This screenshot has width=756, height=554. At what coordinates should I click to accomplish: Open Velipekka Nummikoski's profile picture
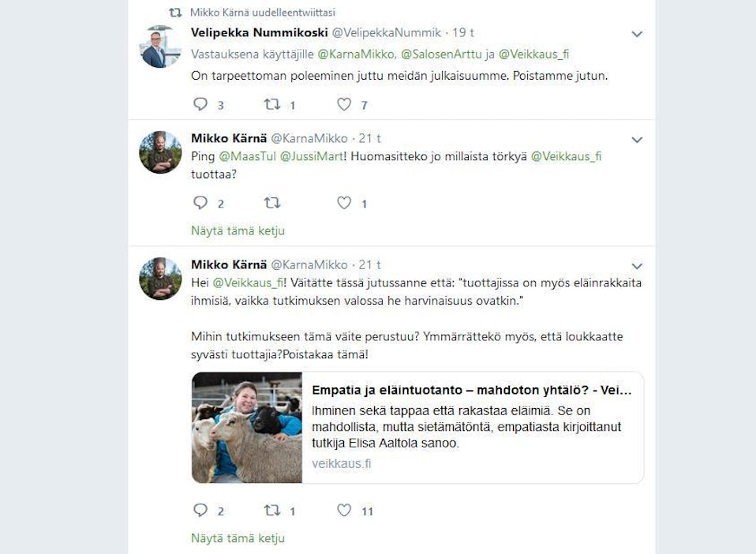click(160, 47)
